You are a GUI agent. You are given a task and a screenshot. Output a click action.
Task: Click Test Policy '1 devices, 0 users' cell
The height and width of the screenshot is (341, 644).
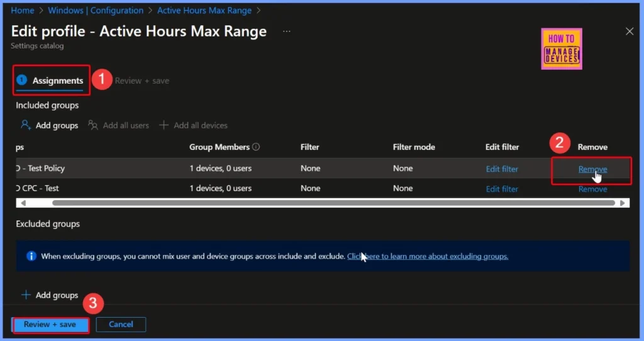(x=221, y=168)
